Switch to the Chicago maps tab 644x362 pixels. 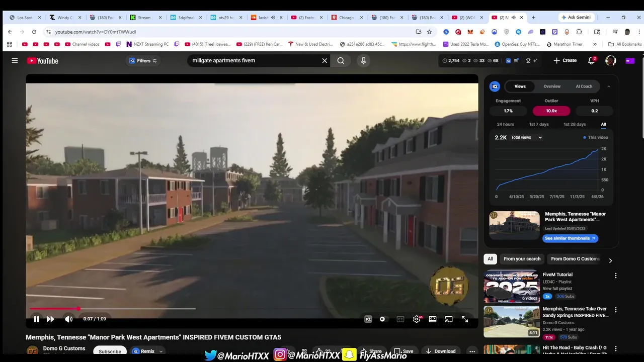point(346,17)
